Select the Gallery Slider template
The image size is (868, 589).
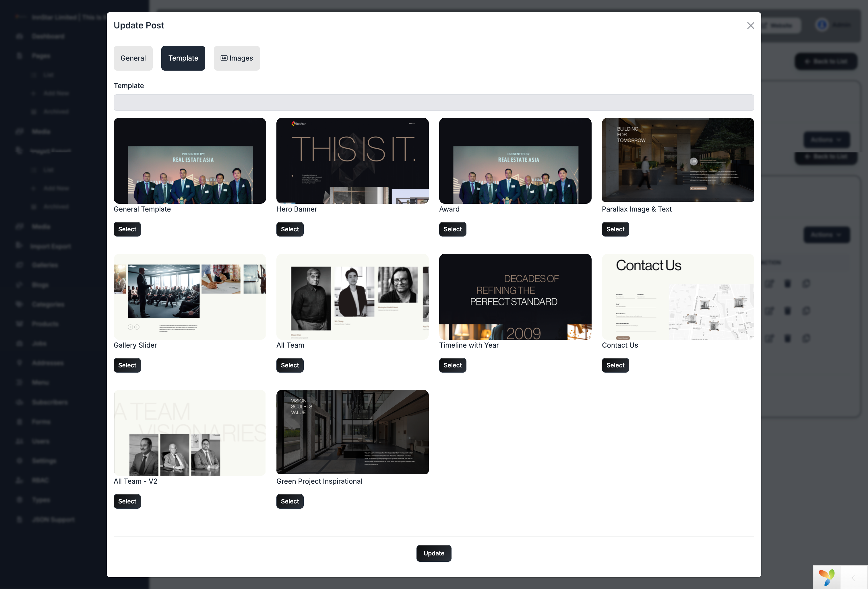(x=127, y=365)
